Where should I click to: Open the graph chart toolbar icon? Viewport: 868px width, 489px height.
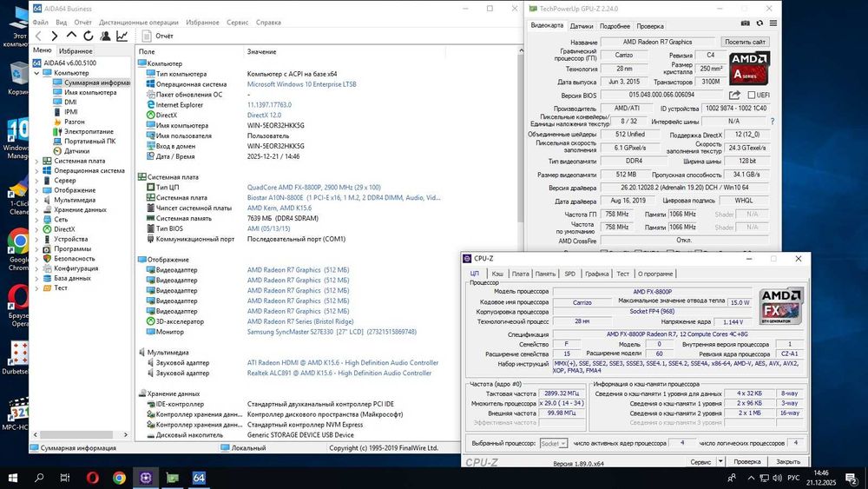[122, 36]
